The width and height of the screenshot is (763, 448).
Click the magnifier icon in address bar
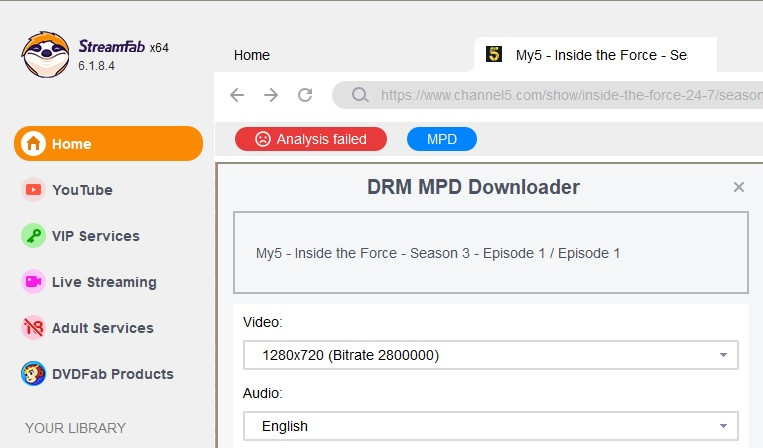pyautogui.click(x=360, y=96)
